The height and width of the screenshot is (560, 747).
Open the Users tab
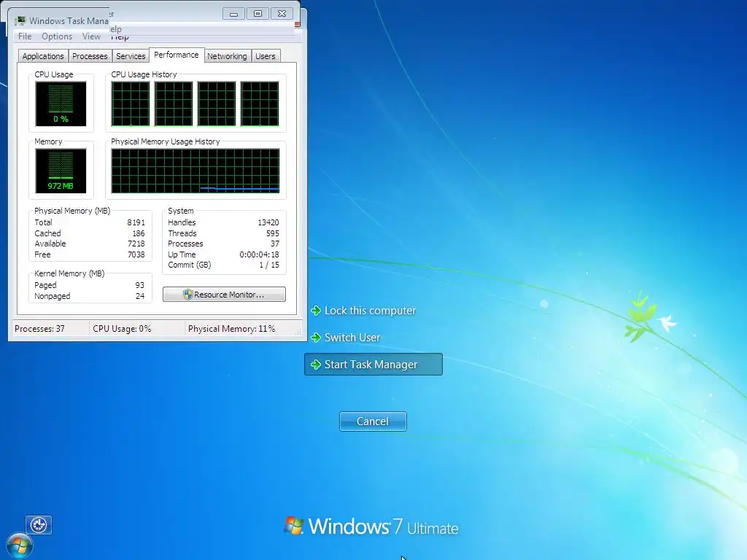pyautogui.click(x=266, y=56)
